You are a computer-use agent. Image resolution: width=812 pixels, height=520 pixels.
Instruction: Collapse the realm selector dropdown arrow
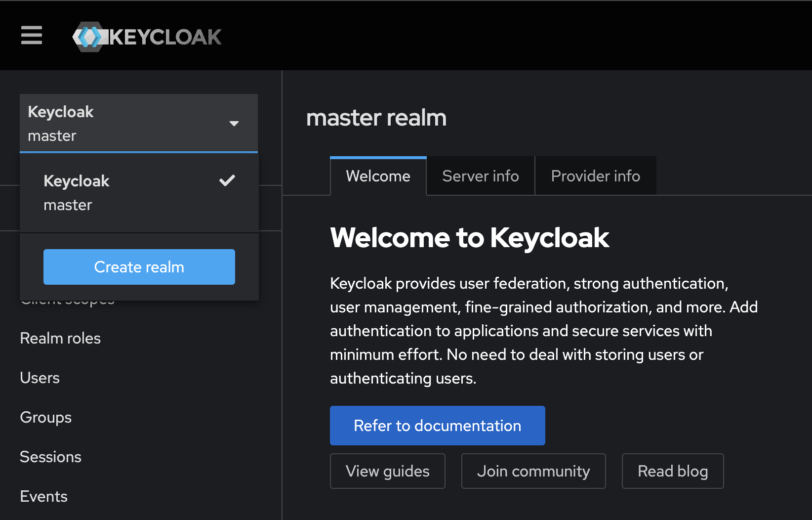tap(234, 124)
